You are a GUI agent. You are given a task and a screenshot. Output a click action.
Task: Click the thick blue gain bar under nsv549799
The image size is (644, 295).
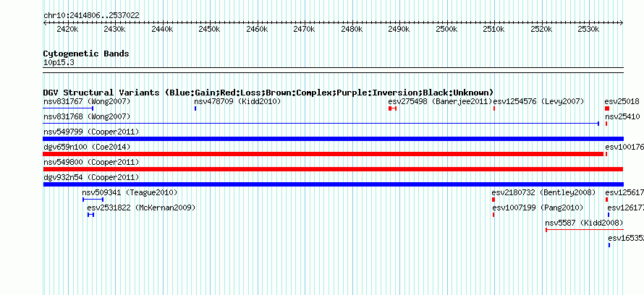click(x=333, y=139)
